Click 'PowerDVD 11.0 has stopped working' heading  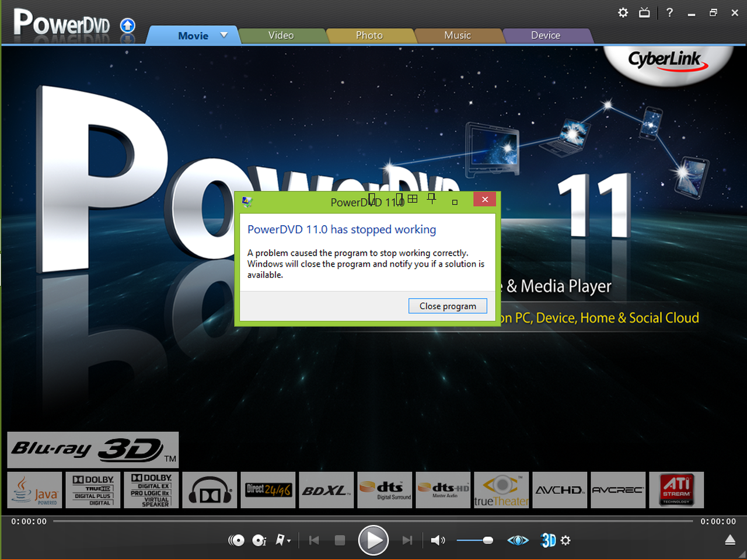point(341,230)
